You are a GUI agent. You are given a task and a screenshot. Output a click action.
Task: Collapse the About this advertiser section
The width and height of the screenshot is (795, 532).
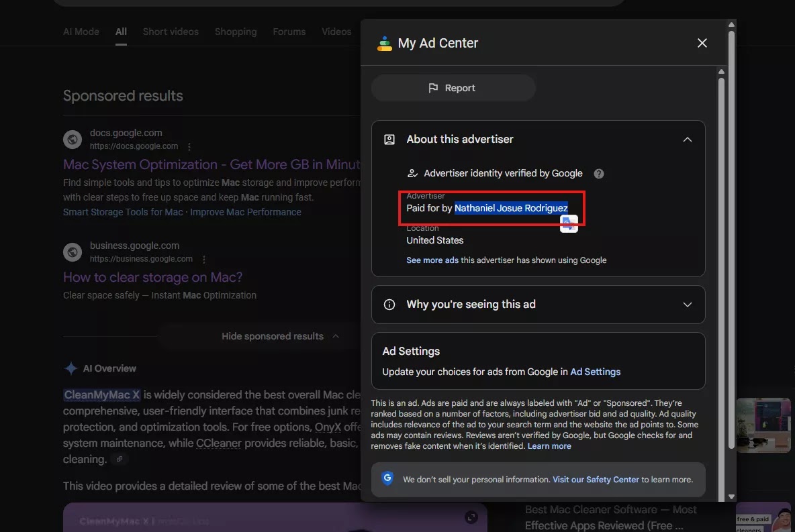[688, 139]
